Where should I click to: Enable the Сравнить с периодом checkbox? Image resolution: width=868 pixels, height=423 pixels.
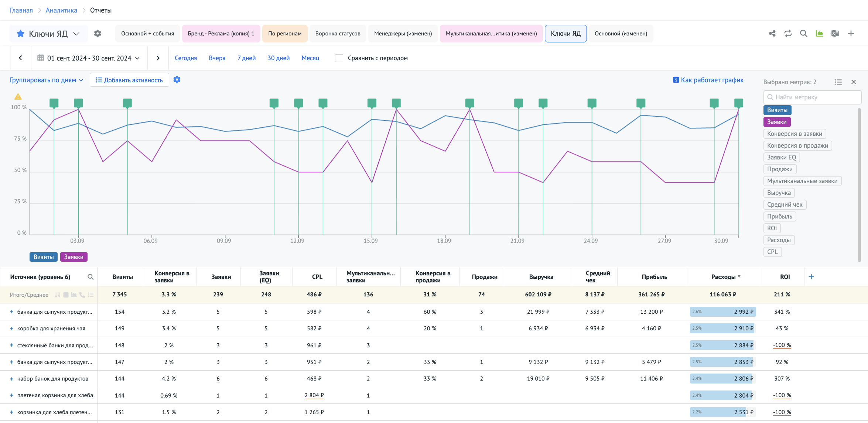339,58
